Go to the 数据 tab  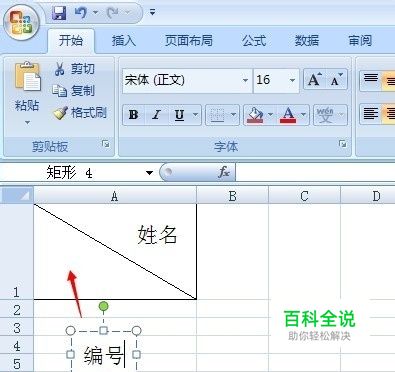(307, 41)
